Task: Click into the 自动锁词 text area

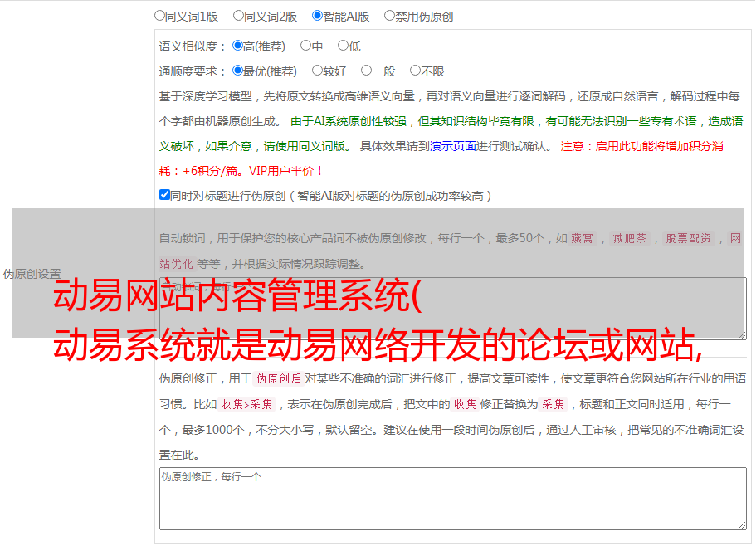Action: click(x=453, y=309)
